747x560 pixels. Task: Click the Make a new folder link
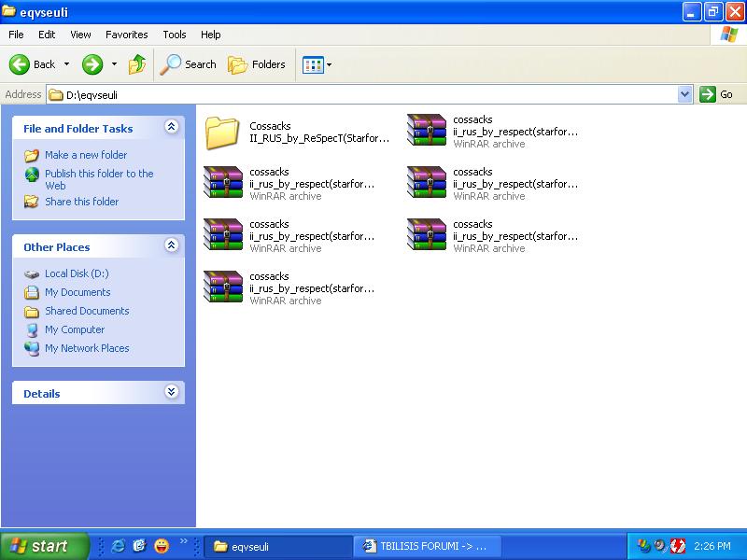tap(86, 155)
